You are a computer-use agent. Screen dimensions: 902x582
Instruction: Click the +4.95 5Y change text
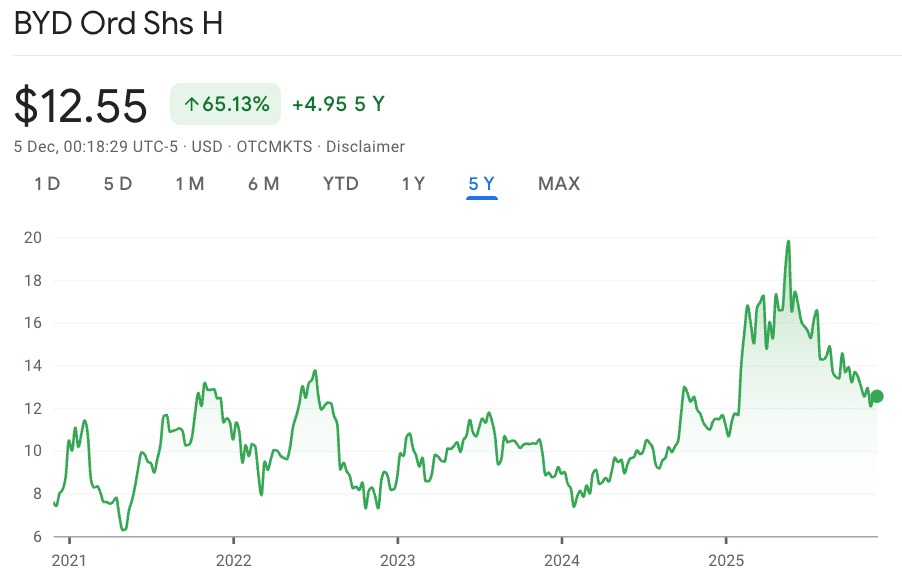337,103
